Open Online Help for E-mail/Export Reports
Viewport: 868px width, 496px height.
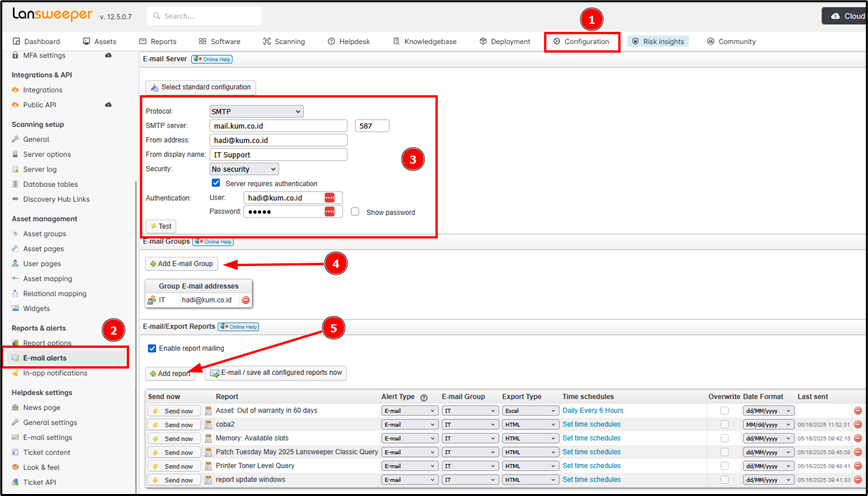(238, 327)
